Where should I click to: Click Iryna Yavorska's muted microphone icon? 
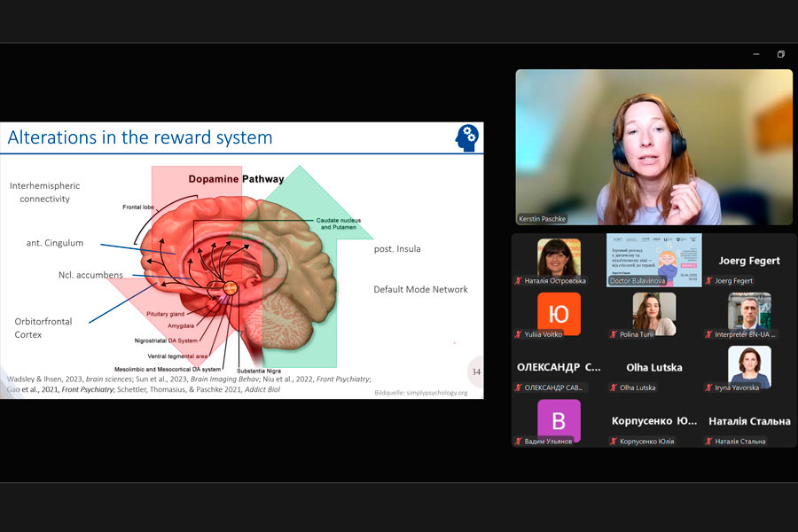pos(708,387)
